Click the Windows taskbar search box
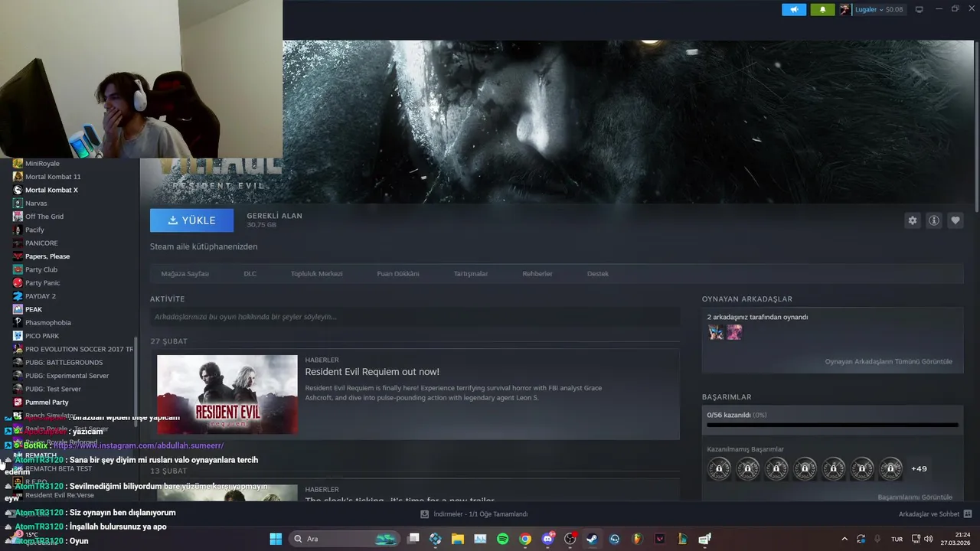The width and height of the screenshot is (980, 551). 344,539
